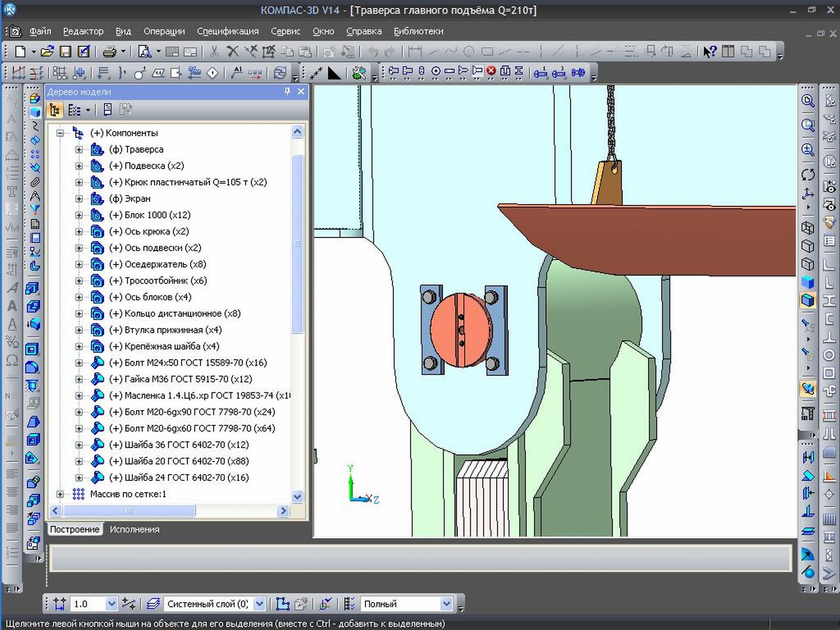
Task: Click the Rebuild model refresh icon
Action: click(280, 72)
